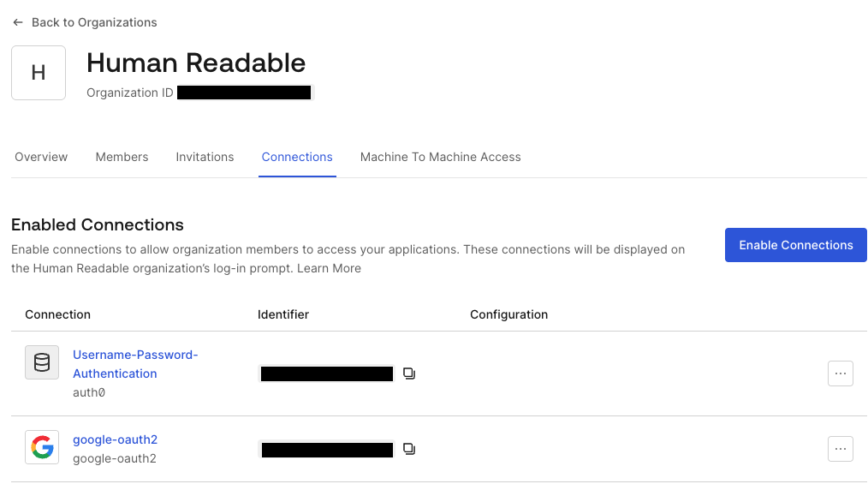Screen dimensions: 868x484
Task: Click the Back to Organizations link text
Action: (x=94, y=23)
